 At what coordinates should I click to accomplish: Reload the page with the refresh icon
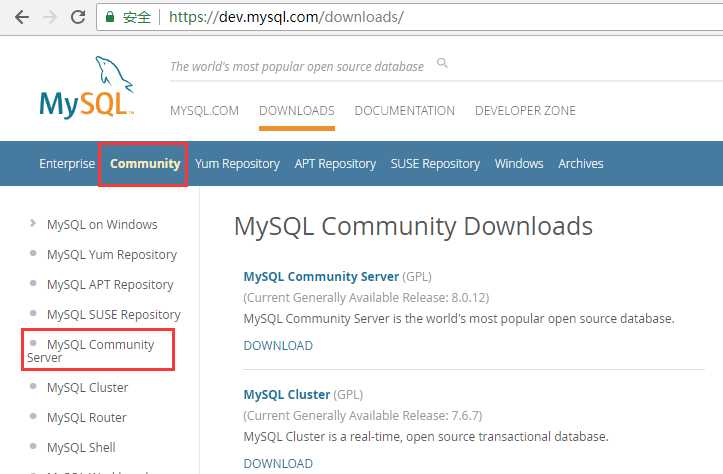78,17
